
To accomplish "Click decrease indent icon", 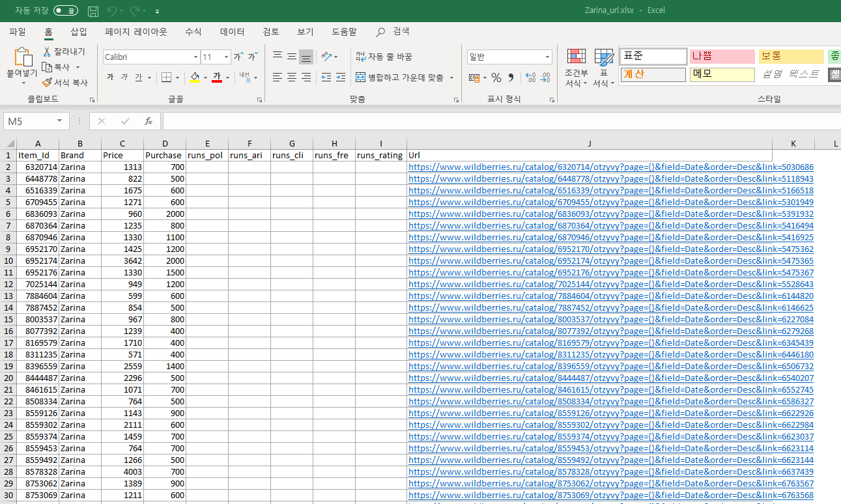I will pyautogui.click(x=326, y=77).
